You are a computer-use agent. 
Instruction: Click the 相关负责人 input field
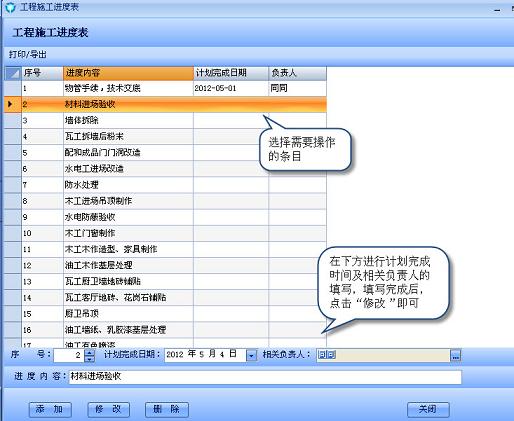point(383,355)
